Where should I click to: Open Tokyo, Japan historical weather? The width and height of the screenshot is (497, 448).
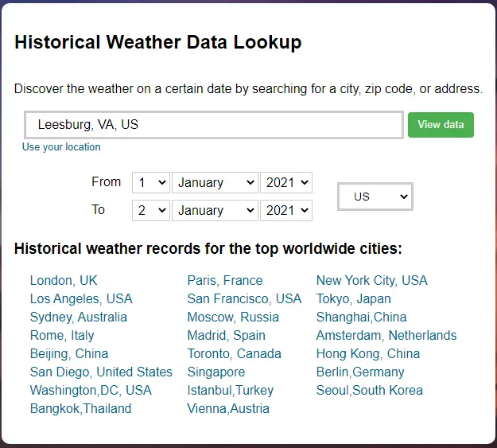(353, 298)
